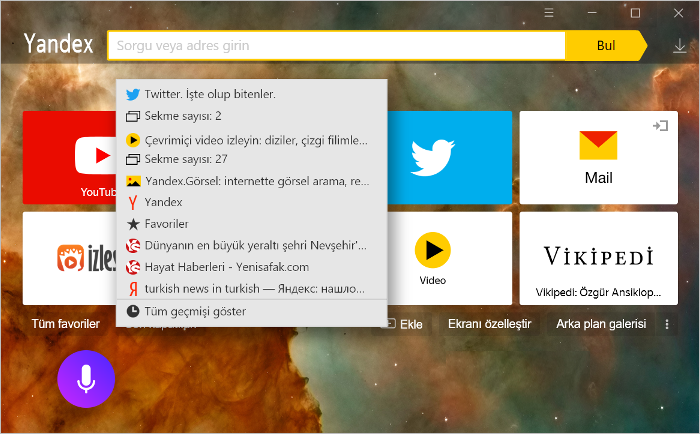This screenshot has width=700, height=434.
Task: Open the hamburger menu icon in title bar
Action: point(549,13)
